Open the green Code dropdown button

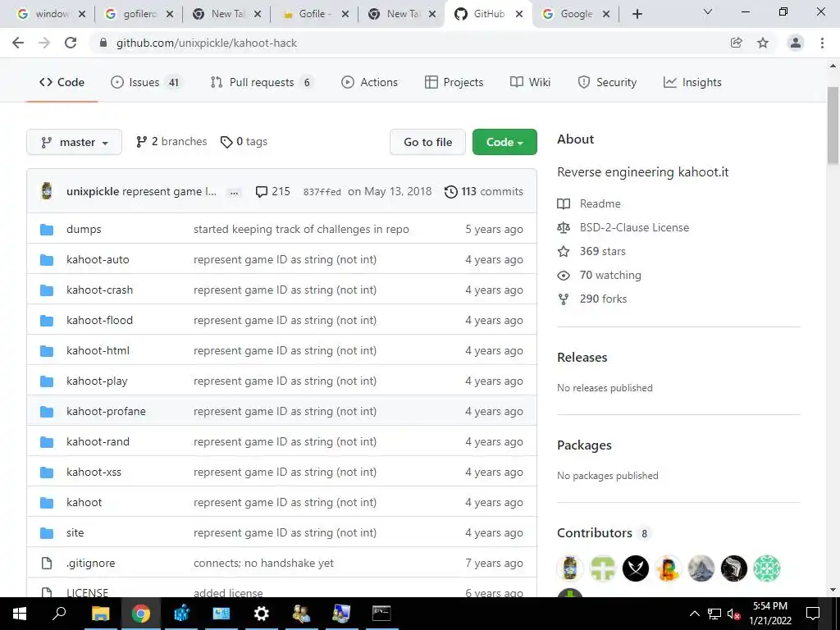click(x=504, y=142)
